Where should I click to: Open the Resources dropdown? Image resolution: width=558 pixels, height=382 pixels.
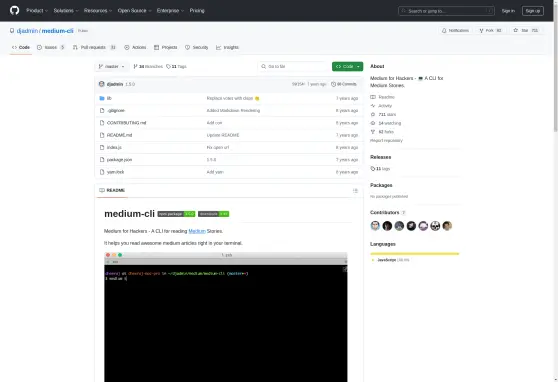(x=98, y=11)
